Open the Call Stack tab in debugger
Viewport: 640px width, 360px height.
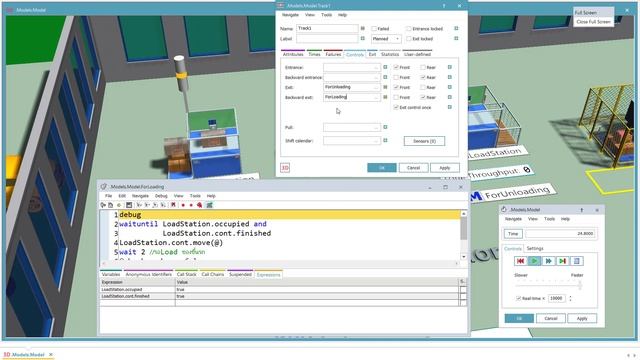point(187,274)
